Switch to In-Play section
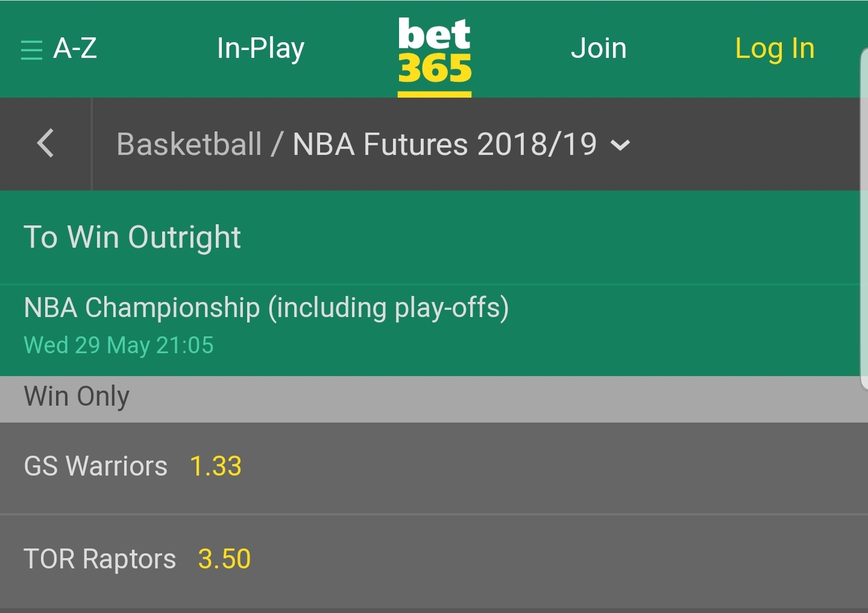The image size is (868, 613). 260,48
